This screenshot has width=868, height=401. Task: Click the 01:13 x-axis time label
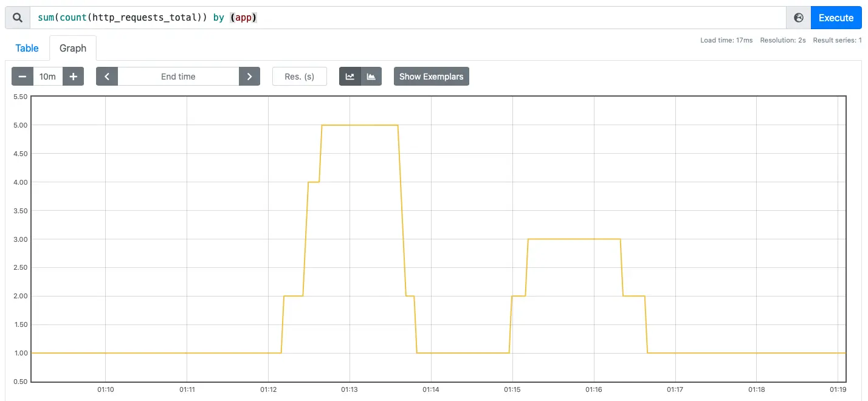350,389
